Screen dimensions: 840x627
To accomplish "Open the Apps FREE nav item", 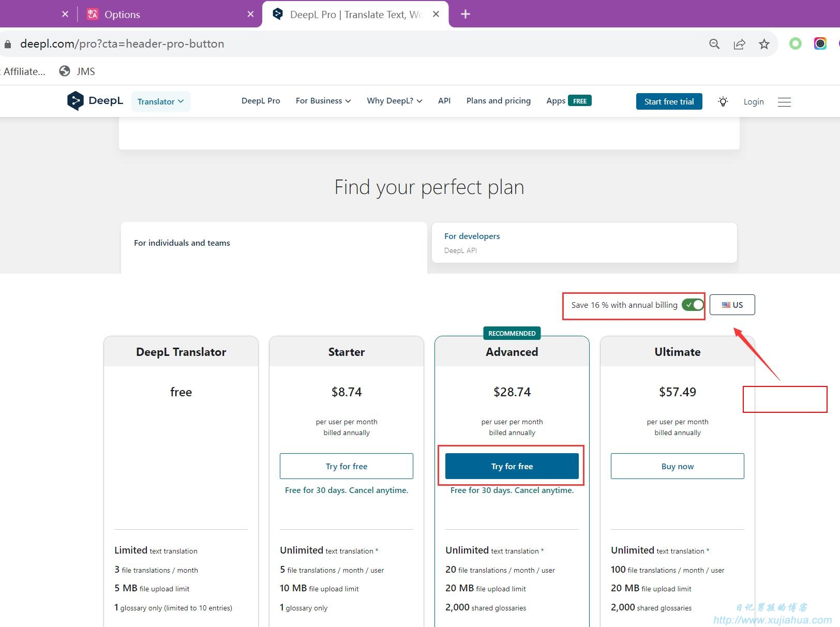I will [x=569, y=100].
